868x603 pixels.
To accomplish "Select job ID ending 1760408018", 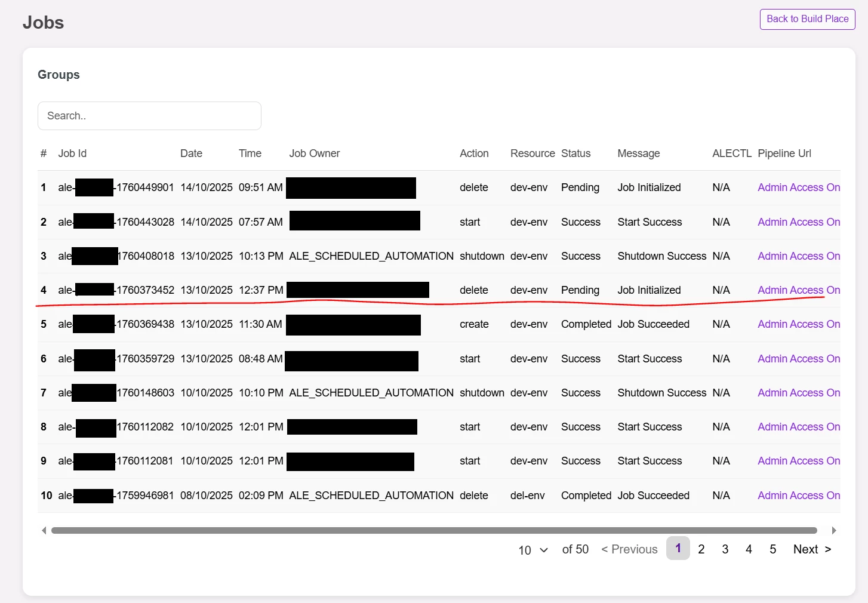I will (x=116, y=256).
